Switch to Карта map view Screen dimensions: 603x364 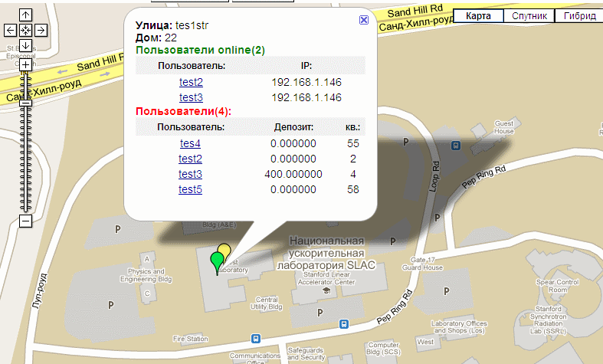tap(478, 16)
